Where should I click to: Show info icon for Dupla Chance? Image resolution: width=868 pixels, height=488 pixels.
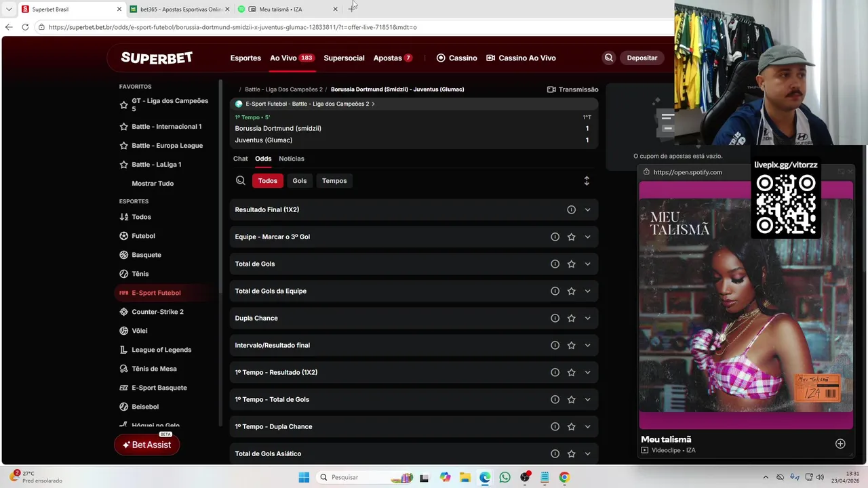(555, 318)
